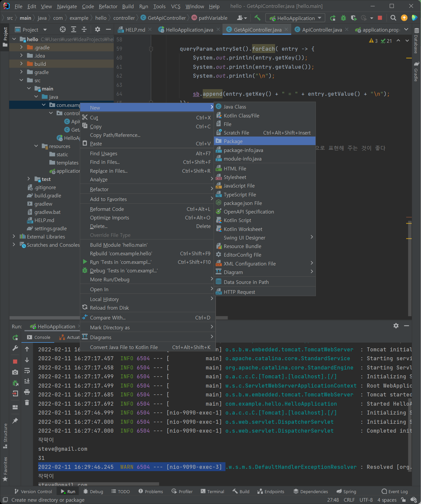Click Expand All icon in Project panel
The height and width of the screenshot is (504, 421).
click(74, 30)
